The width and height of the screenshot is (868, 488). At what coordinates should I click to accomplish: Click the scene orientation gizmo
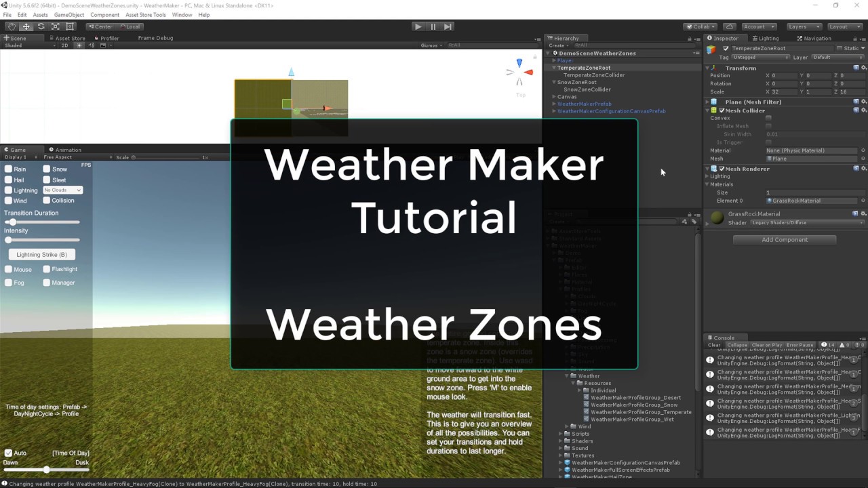tap(519, 73)
